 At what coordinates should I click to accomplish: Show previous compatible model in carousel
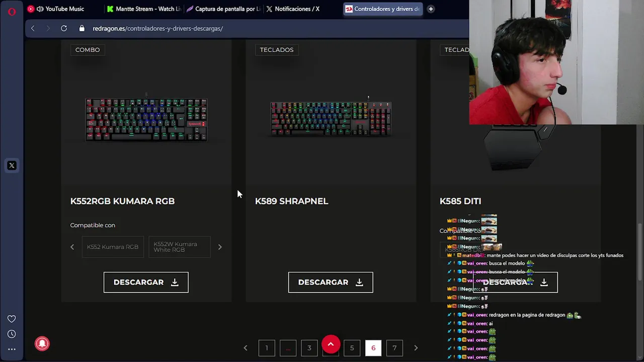[72, 247]
